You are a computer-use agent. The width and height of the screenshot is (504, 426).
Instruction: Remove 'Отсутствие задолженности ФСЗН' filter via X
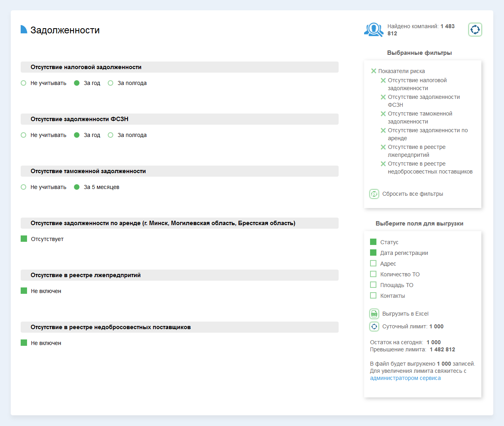coord(383,97)
